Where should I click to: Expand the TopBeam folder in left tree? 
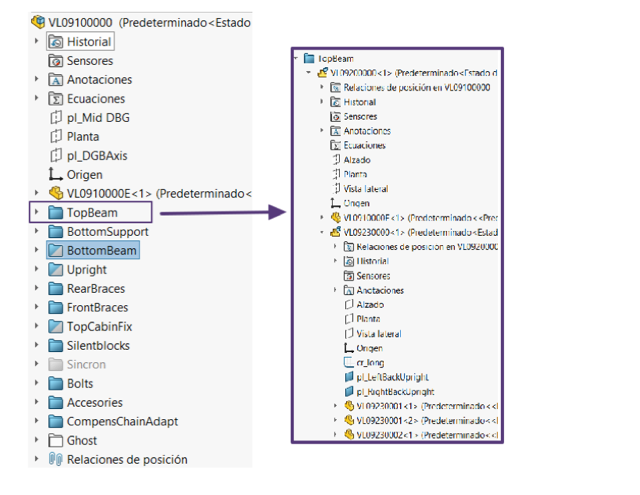tap(36, 212)
